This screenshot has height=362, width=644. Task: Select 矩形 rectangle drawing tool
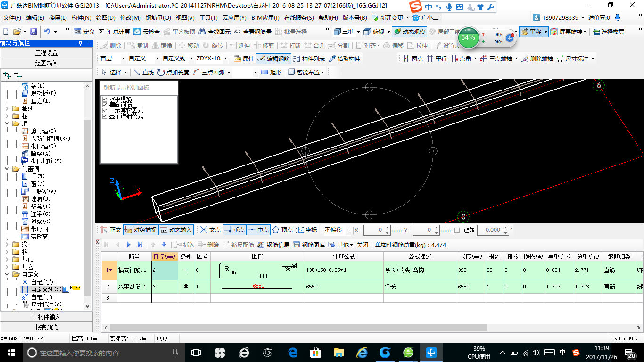click(x=271, y=72)
